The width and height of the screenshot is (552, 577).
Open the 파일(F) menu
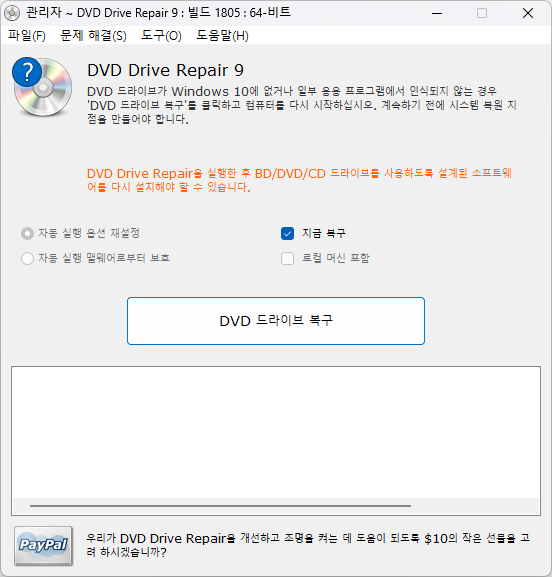(x=27, y=36)
